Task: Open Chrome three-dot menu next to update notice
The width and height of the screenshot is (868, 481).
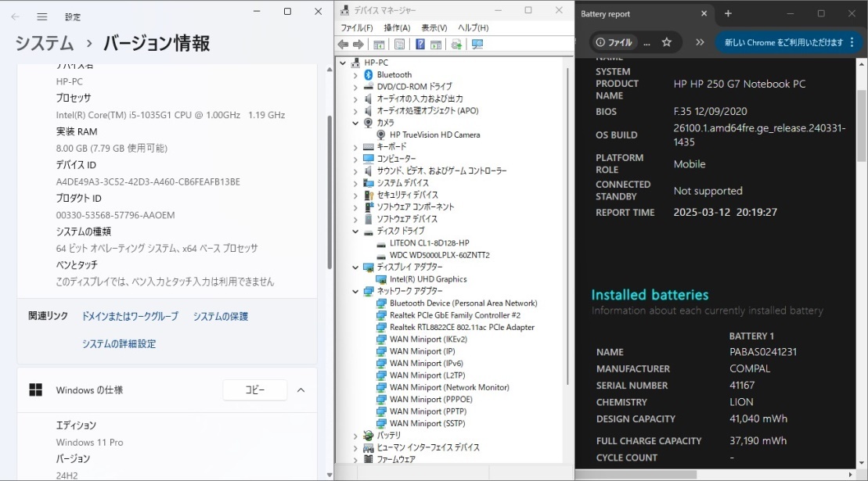Action: tap(852, 42)
